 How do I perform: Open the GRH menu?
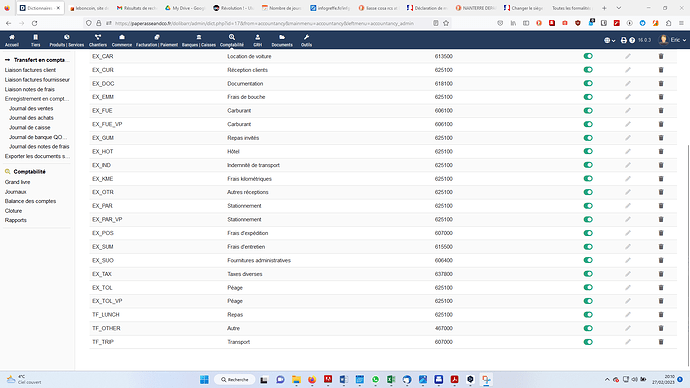tap(257, 40)
